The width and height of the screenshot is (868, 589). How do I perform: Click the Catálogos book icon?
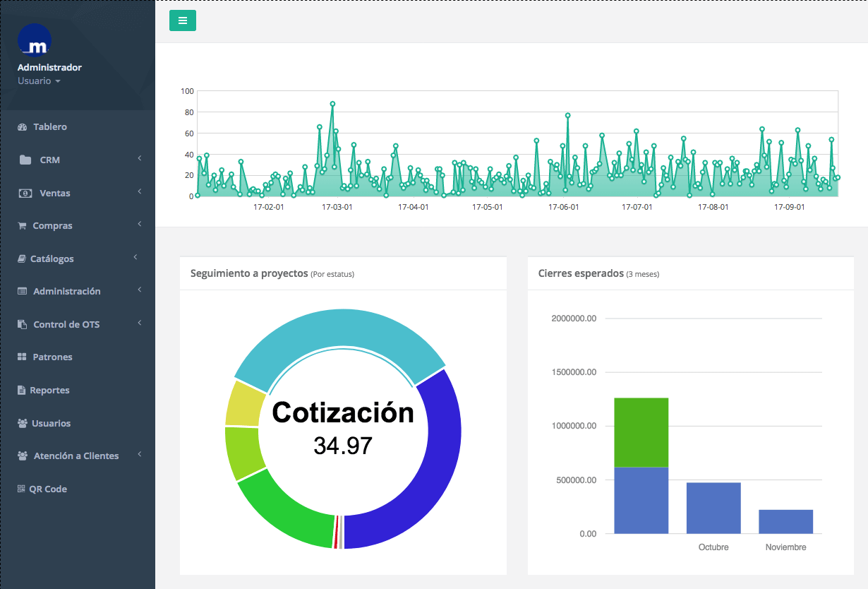click(21, 259)
